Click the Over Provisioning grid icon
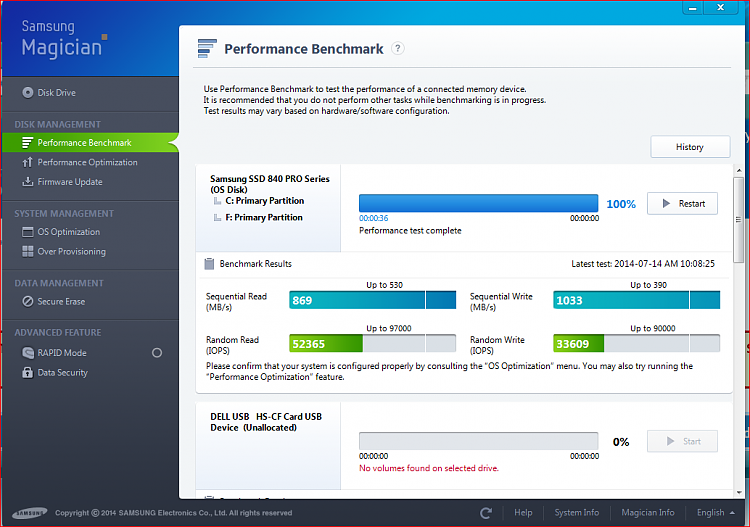The width and height of the screenshot is (750, 527). pos(28,252)
